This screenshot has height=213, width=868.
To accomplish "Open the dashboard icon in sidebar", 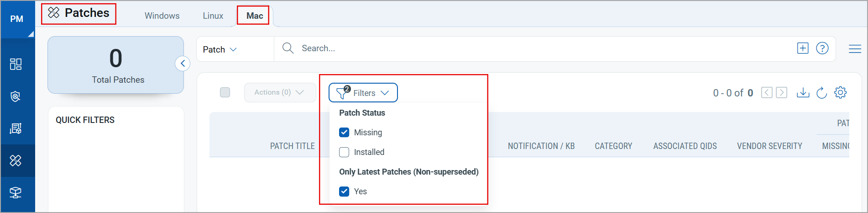I will pos(16,64).
